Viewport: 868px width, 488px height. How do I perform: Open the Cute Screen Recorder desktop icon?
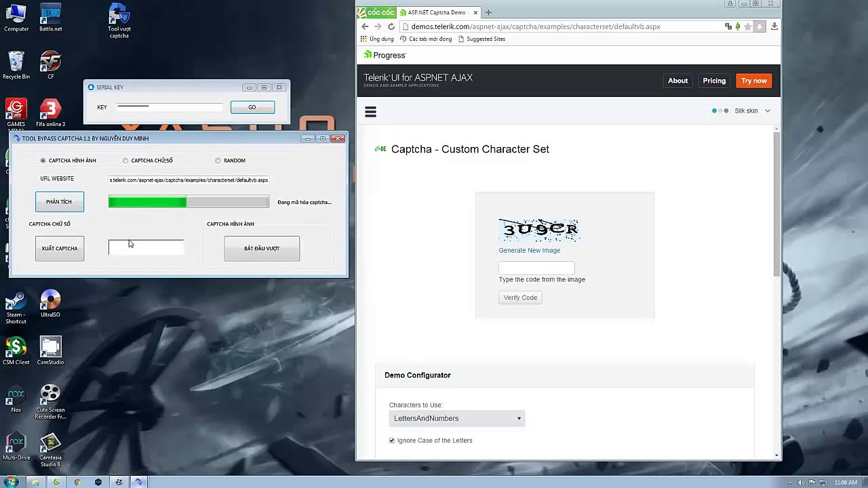tap(50, 402)
